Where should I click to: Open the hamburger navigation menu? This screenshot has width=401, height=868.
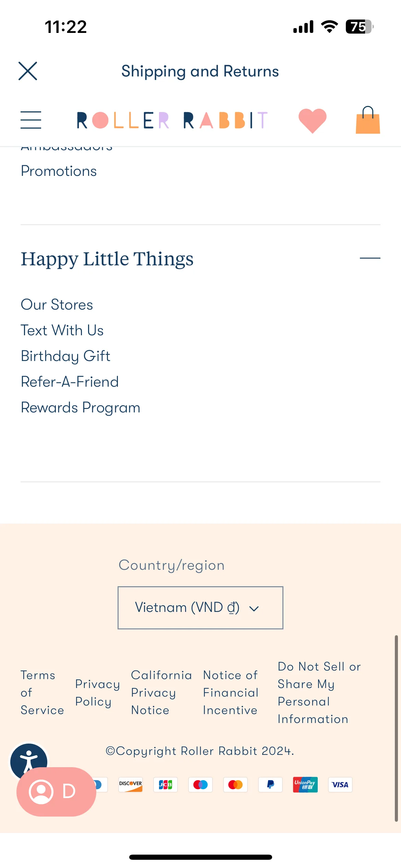31,120
